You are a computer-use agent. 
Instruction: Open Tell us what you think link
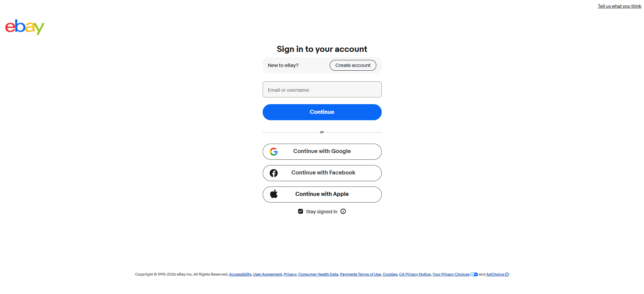(x=619, y=6)
